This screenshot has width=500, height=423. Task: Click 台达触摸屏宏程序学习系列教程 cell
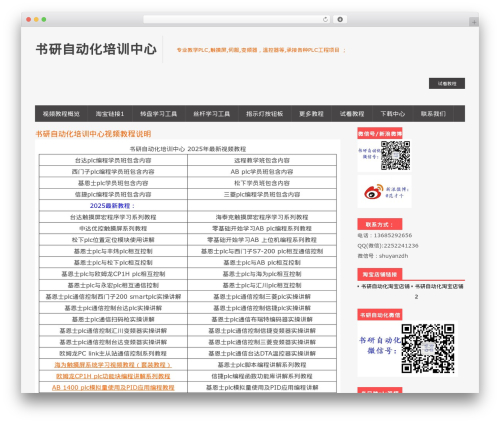click(x=113, y=217)
